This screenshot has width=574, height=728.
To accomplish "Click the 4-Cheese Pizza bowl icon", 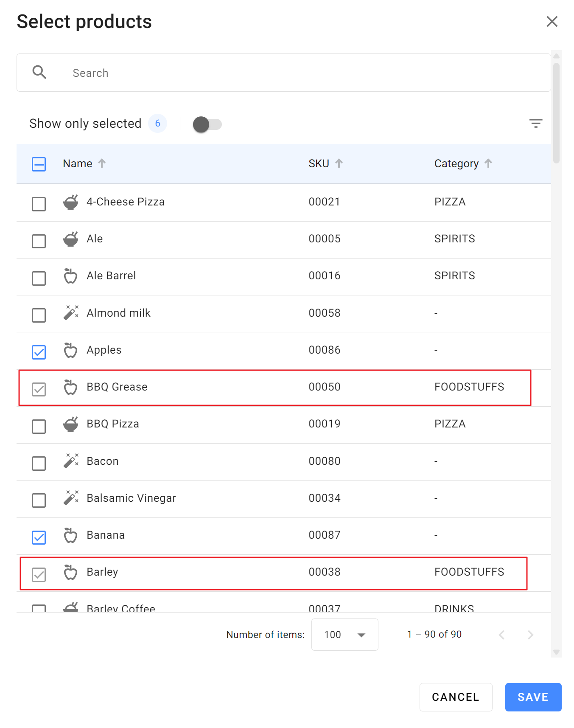I will [71, 202].
